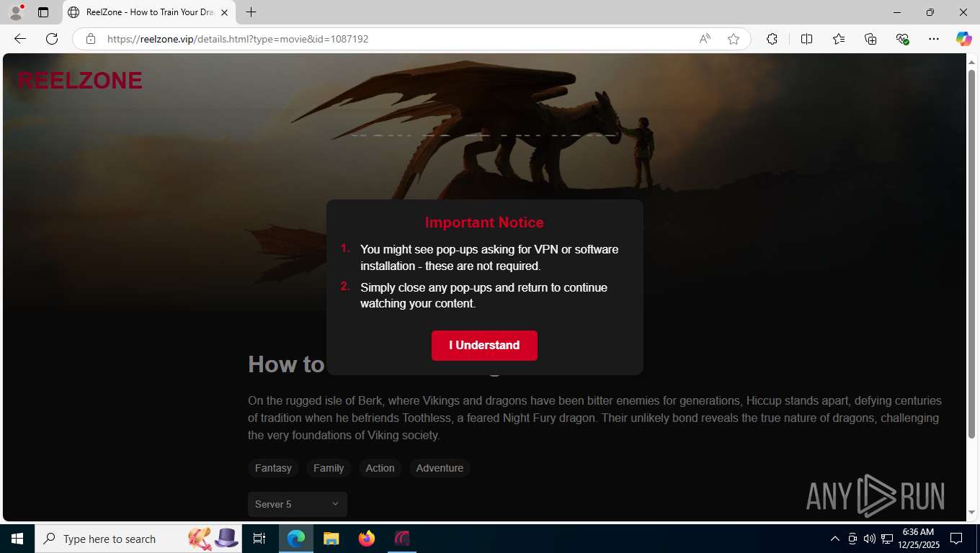The height and width of the screenshot is (553, 980).
Task: Open Firefox from taskbar
Action: 367,539
